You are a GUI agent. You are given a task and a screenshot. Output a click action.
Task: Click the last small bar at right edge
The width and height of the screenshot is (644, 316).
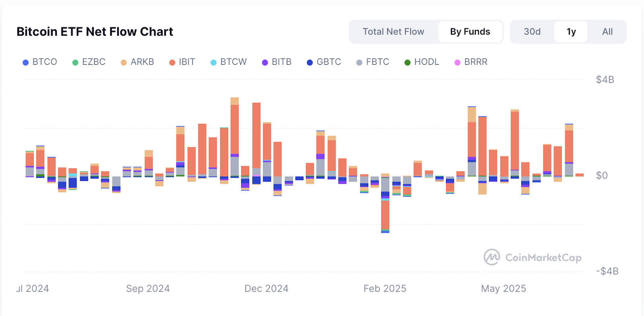pos(580,175)
